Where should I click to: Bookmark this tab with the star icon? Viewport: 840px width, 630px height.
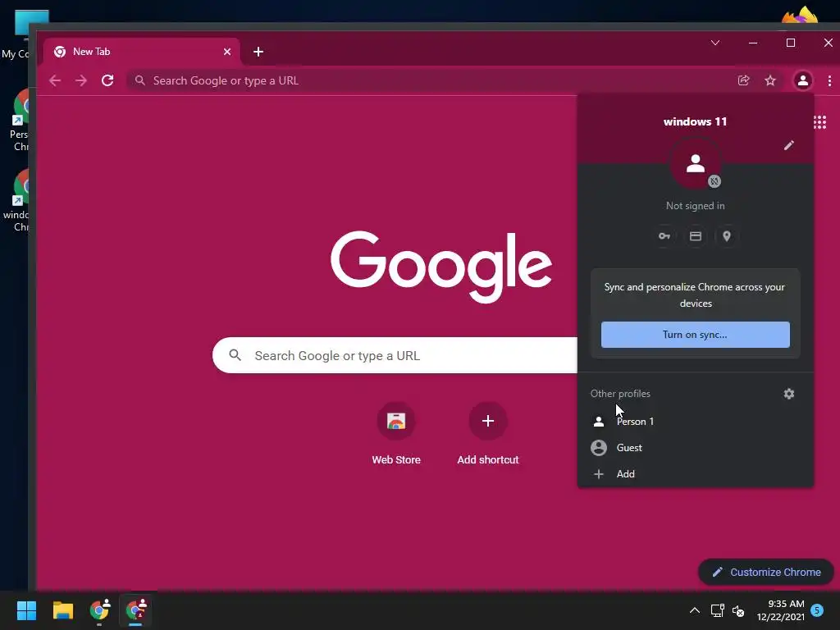click(770, 81)
